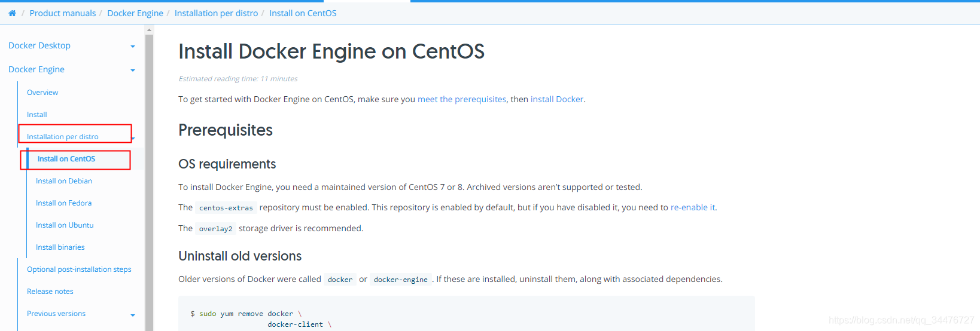
Task: Open Installation per distro breadcrumb link
Action: (x=216, y=13)
